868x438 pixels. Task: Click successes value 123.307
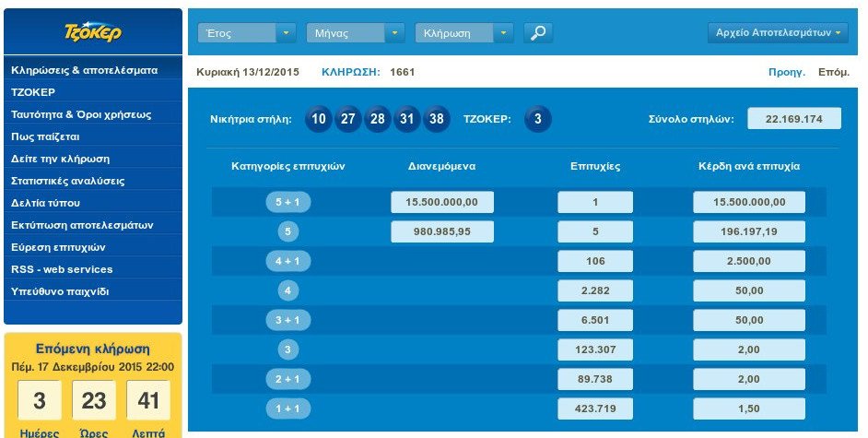click(595, 349)
